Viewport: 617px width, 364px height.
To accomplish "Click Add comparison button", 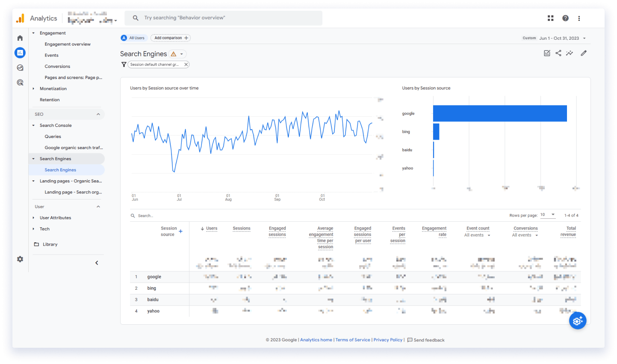I will (171, 38).
